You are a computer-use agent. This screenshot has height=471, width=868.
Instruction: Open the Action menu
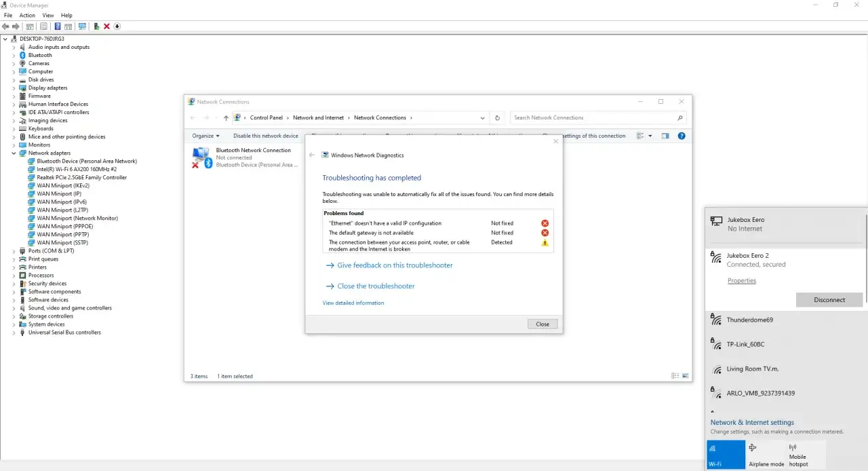click(27, 15)
